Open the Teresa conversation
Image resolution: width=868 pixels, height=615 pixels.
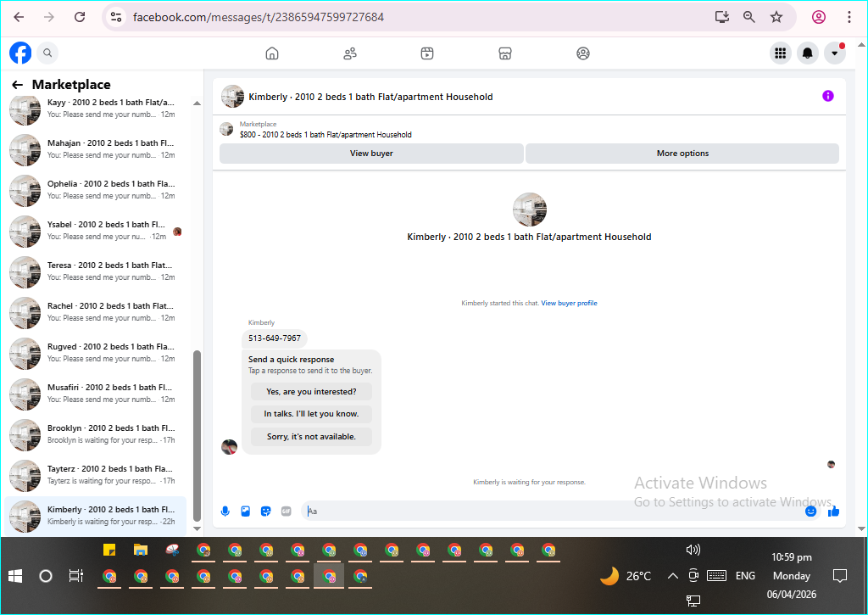point(96,271)
